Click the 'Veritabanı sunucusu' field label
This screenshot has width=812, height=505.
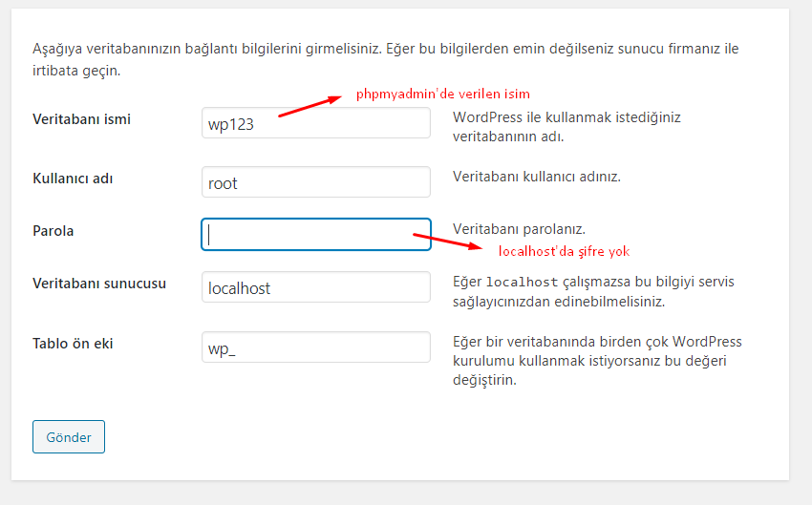click(x=99, y=284)
